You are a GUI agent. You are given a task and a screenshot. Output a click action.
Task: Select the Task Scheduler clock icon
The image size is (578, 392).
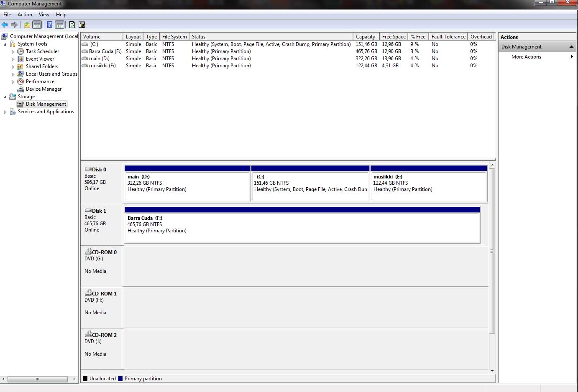pyautogui.click(x=20, y=51)
